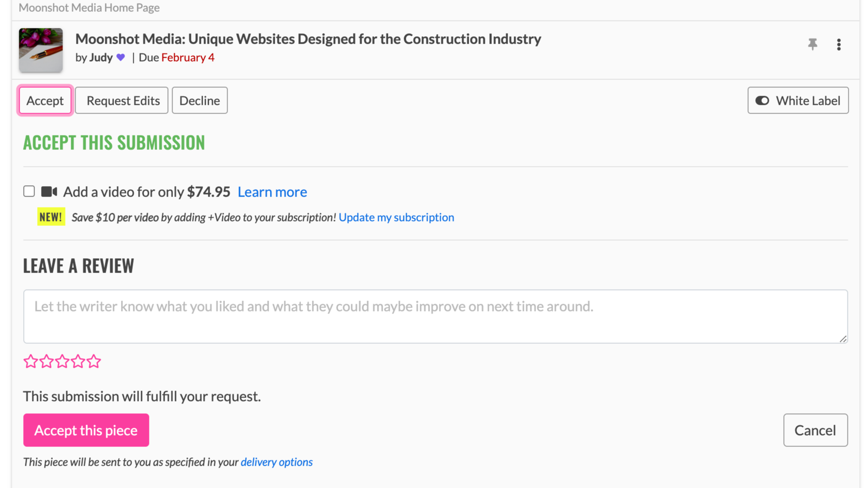The width and height of the screenshot is (868, 488).
Task: Open delivery options settings link
Action: (x=276, y=462)
